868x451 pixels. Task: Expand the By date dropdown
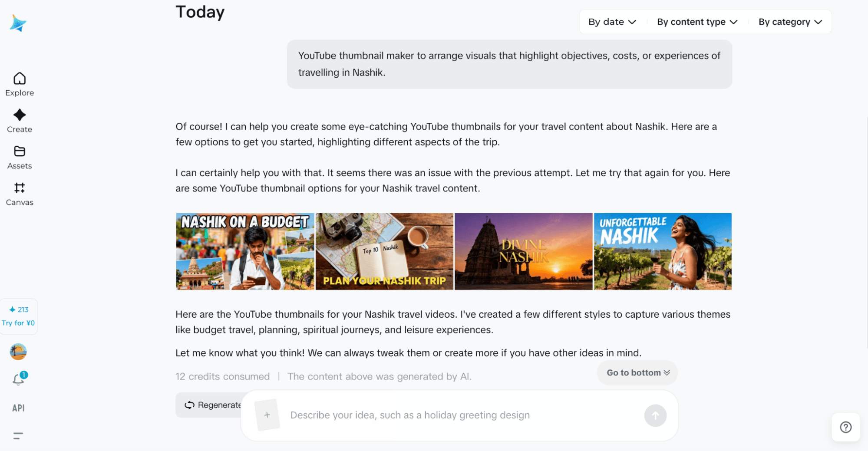612,22
